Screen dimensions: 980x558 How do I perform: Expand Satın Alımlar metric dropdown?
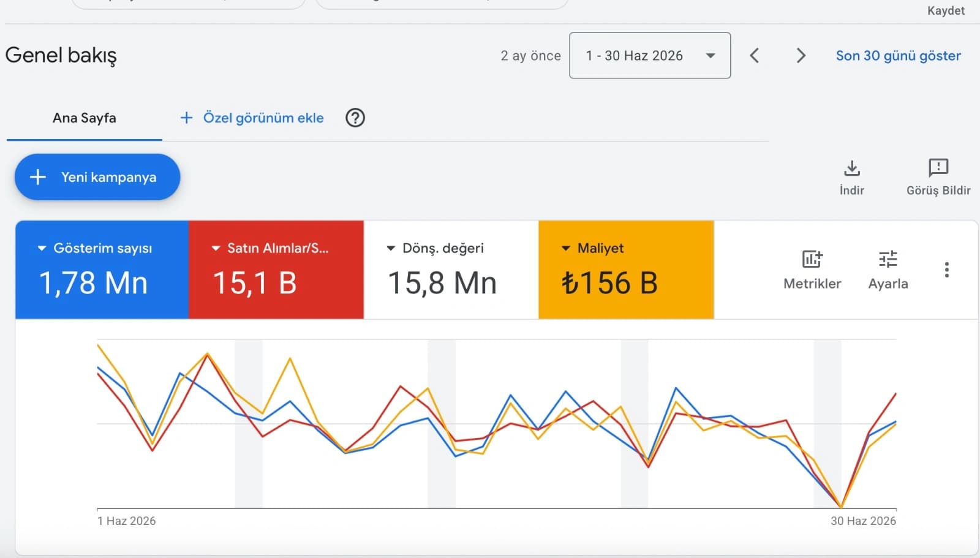(216, 249)
